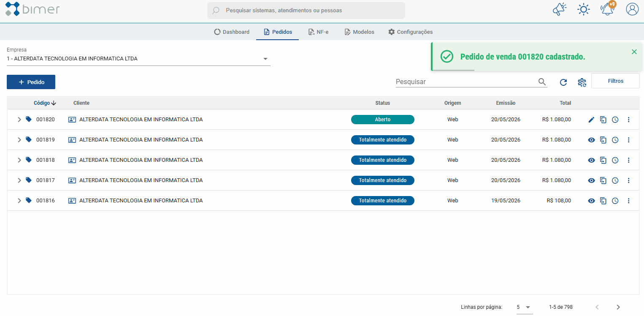Click the Aberto status badge of order 001820
This screenshot has width=644, height=316.
coord(383,120)
